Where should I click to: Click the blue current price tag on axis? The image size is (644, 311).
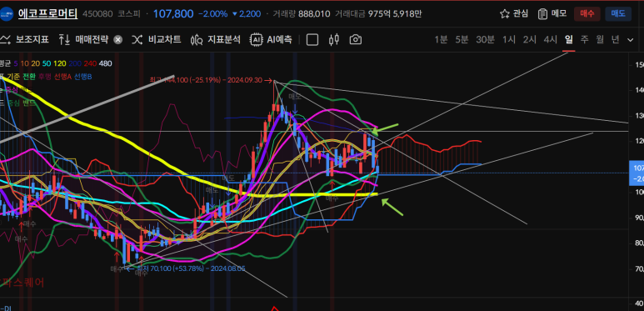tap(637, 173)
